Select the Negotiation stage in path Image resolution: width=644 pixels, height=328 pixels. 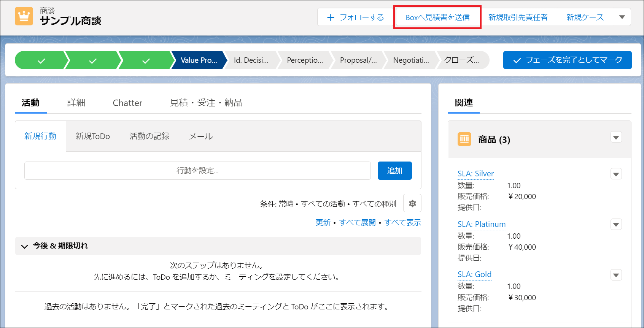click(x=410, y=60)
